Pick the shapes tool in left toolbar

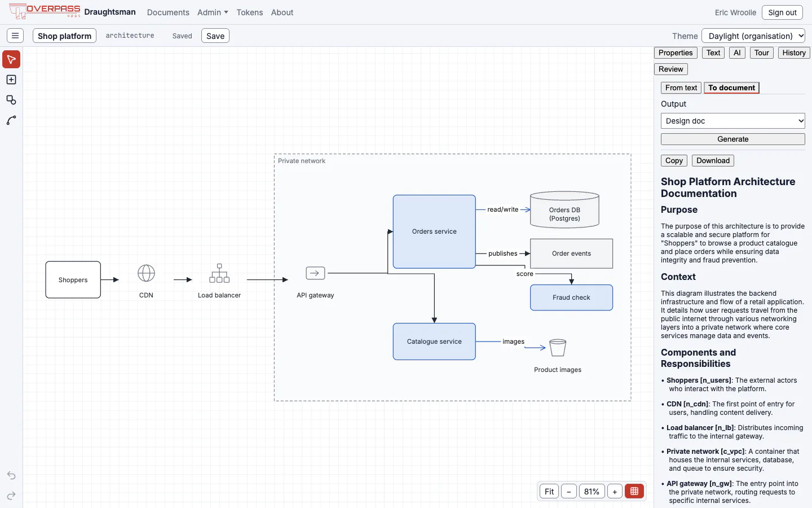[11, 100]
